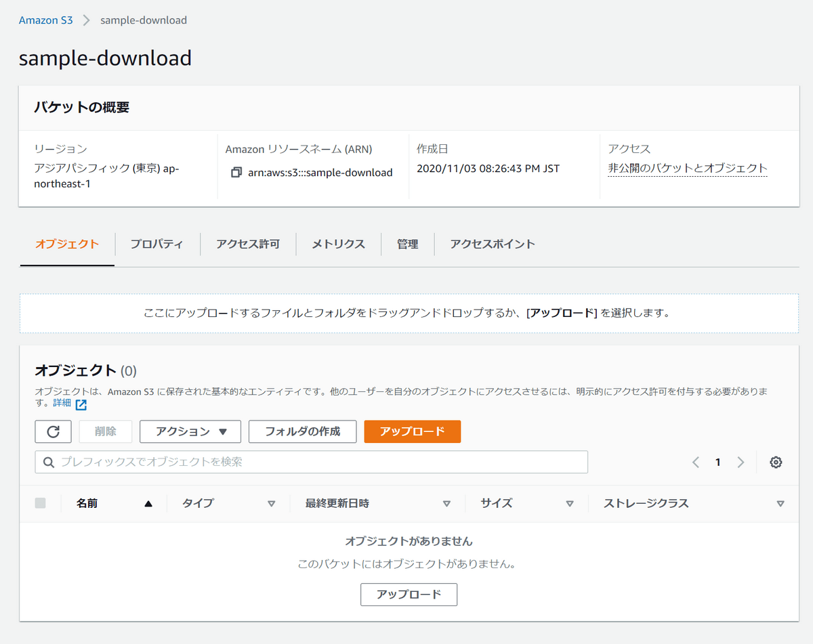This screenshot has width=813, height=644.
Task: Copy the bucket ARN with the copy icon
Action: tap(236, 173)
